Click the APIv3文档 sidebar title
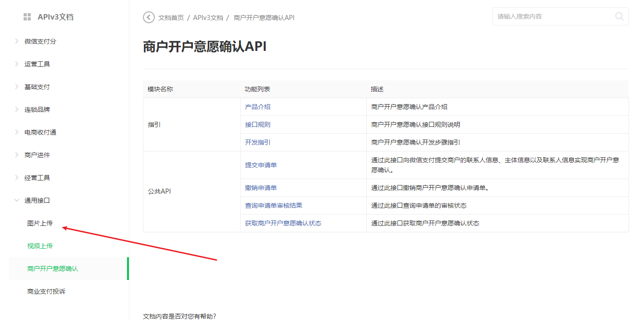This screenshot has width=644, height=320. (x=55, y=17)
